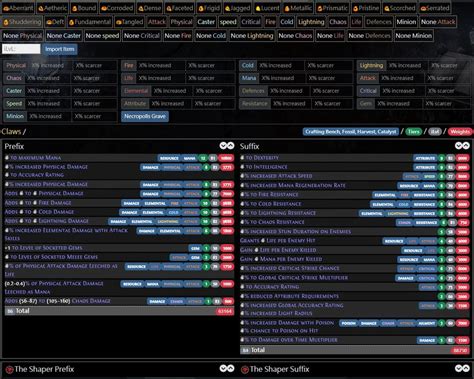Select the None Chaos tag filter
The width and height of the screenshot is (474, 379).
click(x=295, y=36)
